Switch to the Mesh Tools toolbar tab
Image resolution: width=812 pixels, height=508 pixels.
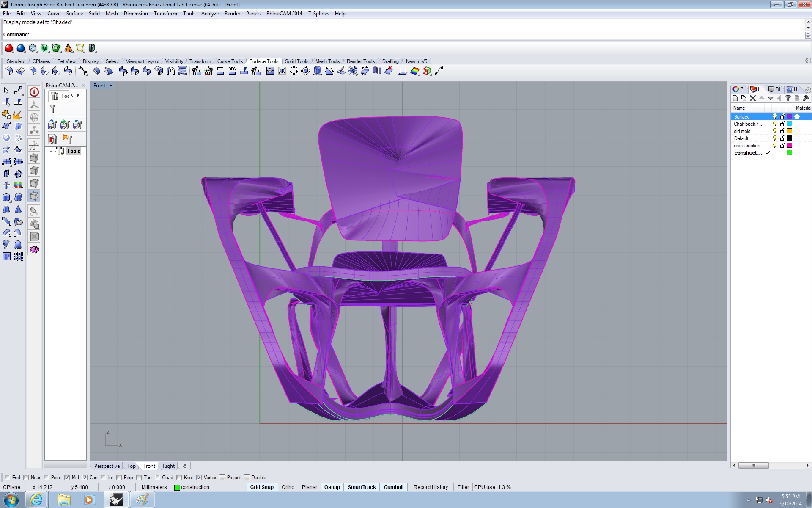point(327,61)
